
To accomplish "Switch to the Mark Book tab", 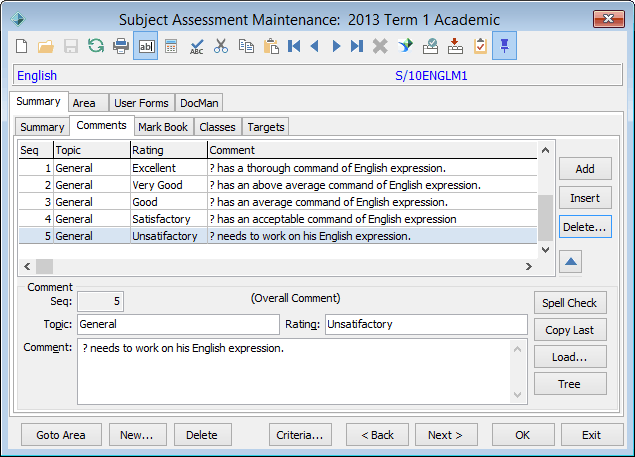I will 163,127.
